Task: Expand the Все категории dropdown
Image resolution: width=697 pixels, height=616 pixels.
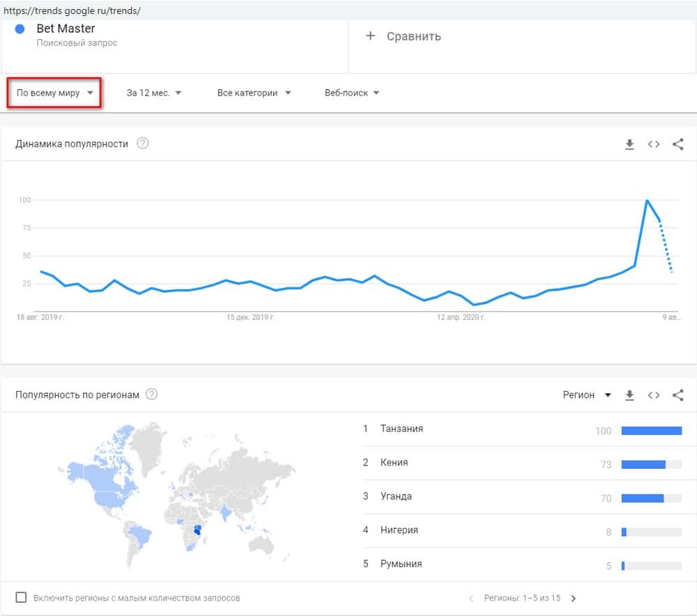Action: tap(254, 93)
